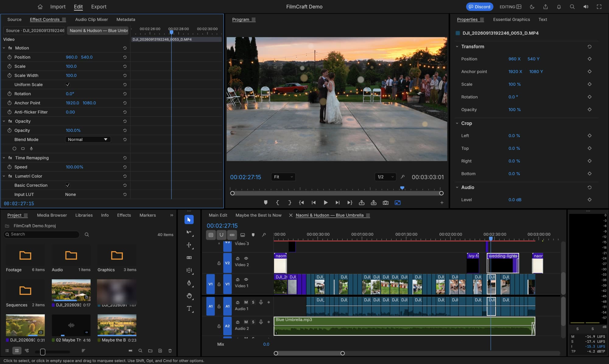Switch to the Essential Graphics tab
Image resolution: width=609 pixels, height=364 pixels.
pyautogui.click(x=511, y=19)
